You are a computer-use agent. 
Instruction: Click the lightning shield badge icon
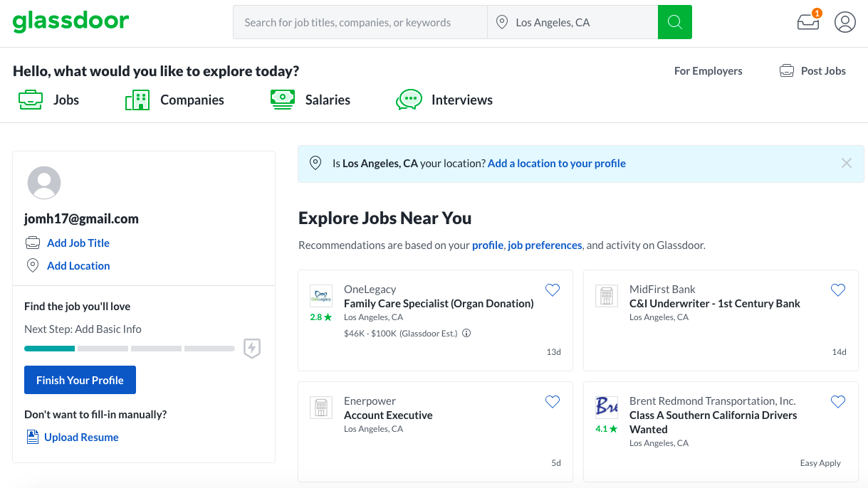[252, 348]
